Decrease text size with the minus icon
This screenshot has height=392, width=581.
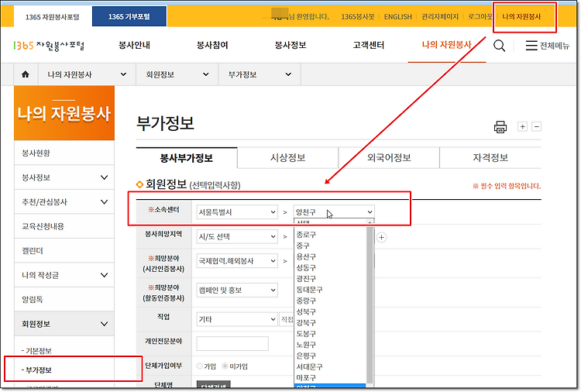536,127
